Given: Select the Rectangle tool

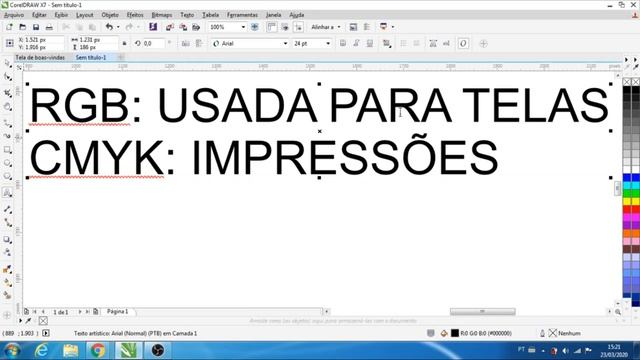Looking at the screenshot, I should click(x=8, y=150).
